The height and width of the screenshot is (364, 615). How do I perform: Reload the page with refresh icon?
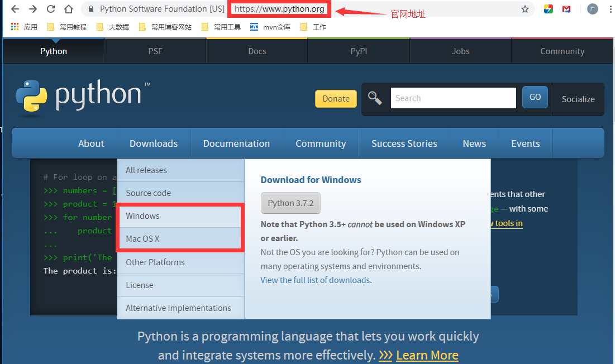(51, 9)
